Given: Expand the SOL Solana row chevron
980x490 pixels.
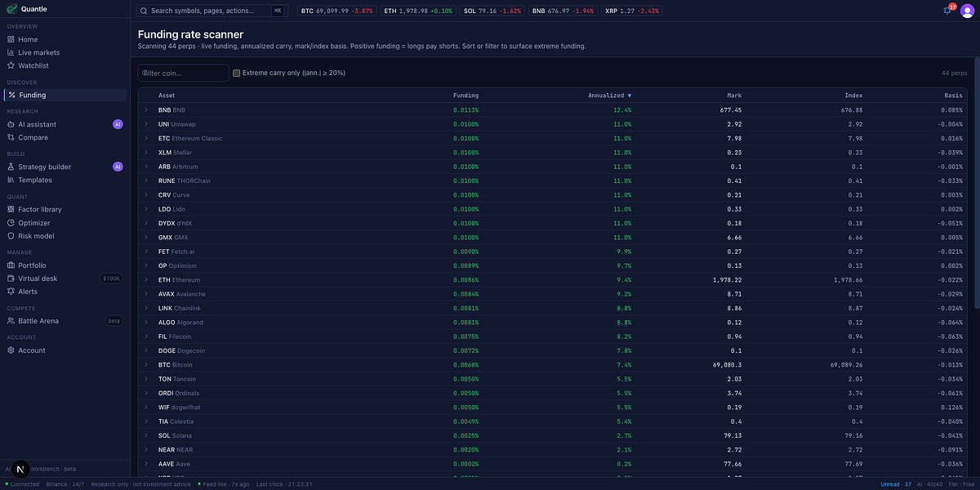Looking at the screenshot, I should (146, 435).
